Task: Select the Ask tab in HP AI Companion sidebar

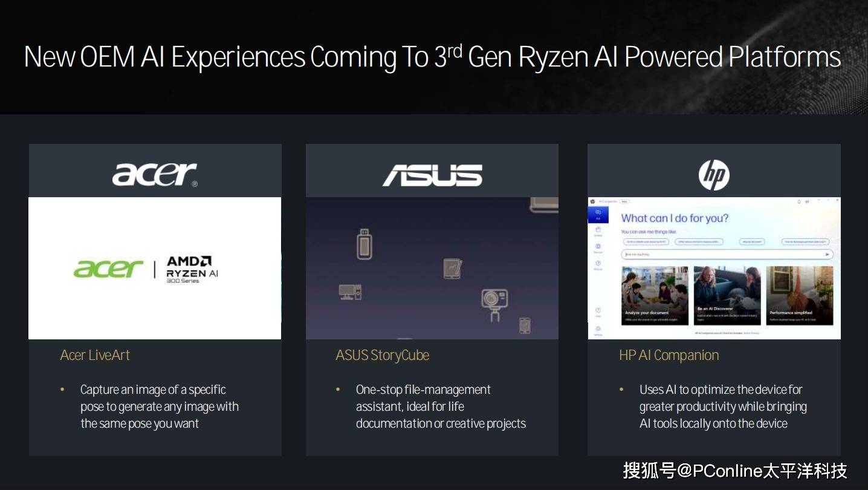Action: coord(598,214)
